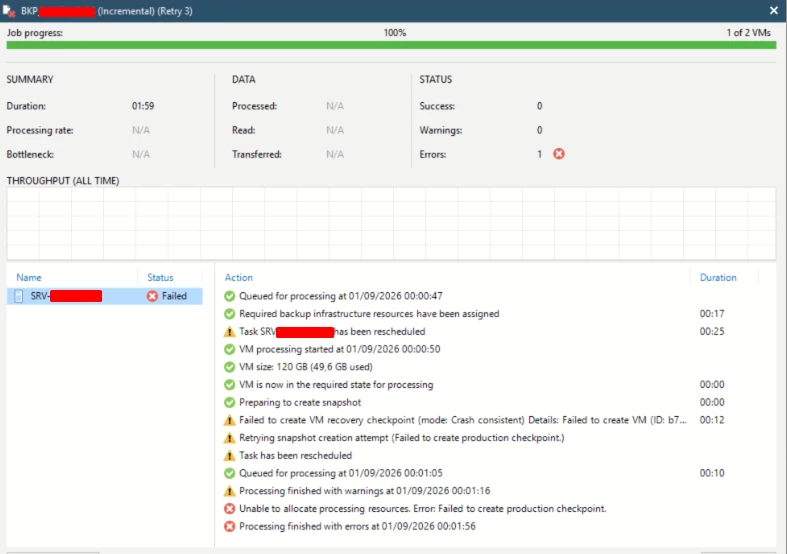Click inside the throughput graph area
The width and height of the screenshot is (787, 554).
pyautogui.click(x=391, y=224)
